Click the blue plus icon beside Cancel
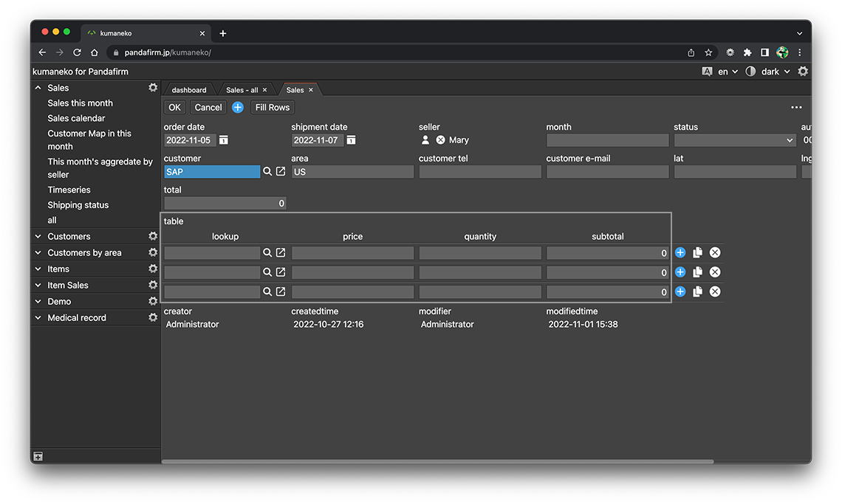 [238, 108]
